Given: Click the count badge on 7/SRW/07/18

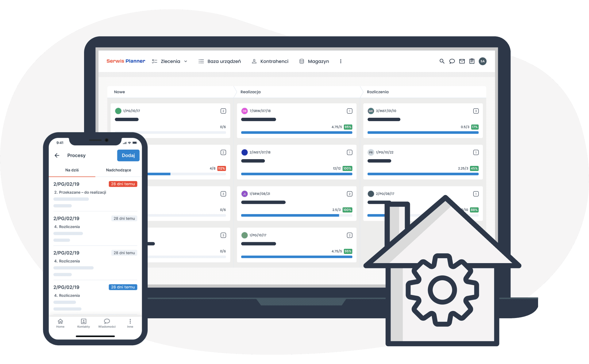Looking at the screenshot, I should [349, 111].
